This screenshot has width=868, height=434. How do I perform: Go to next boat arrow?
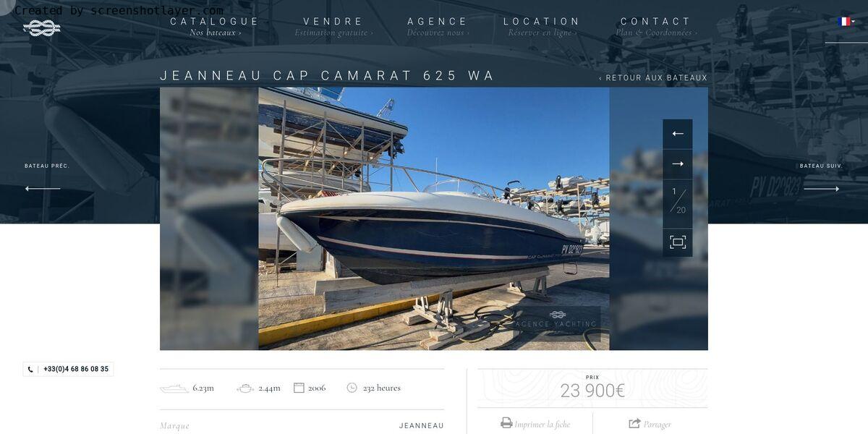click(822, 189)
